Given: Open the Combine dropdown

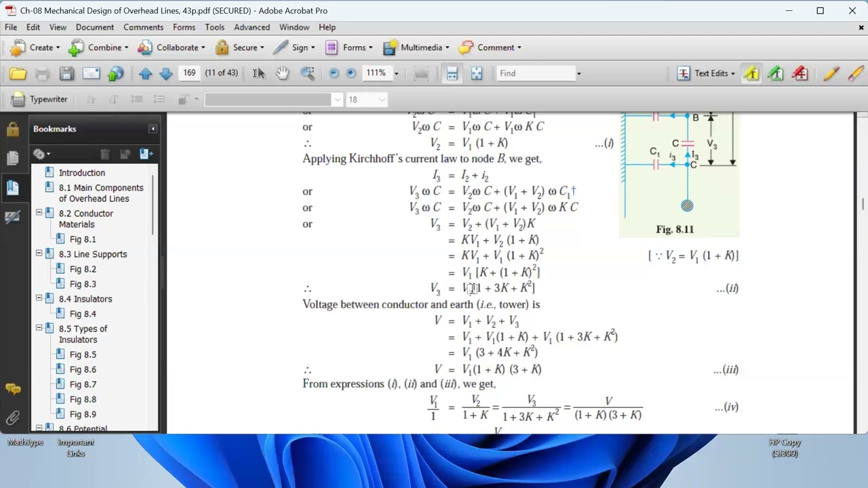Looking at the screenshot, I should point(98,47).
